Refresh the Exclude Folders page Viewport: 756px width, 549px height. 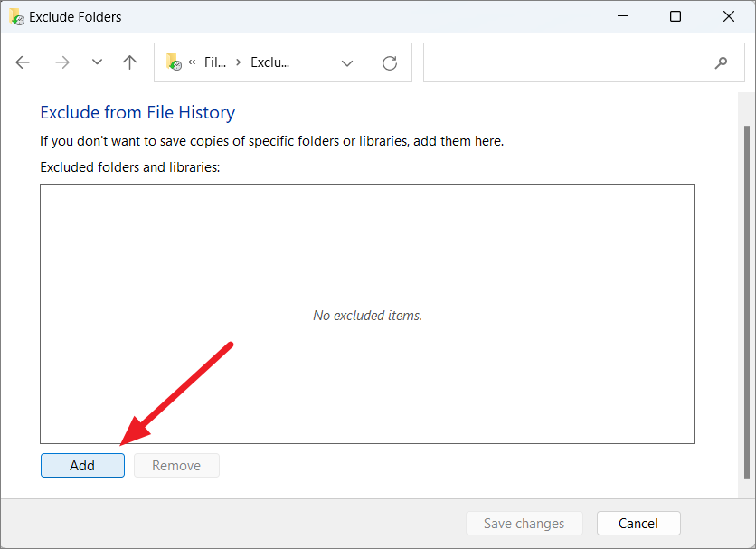390,62
